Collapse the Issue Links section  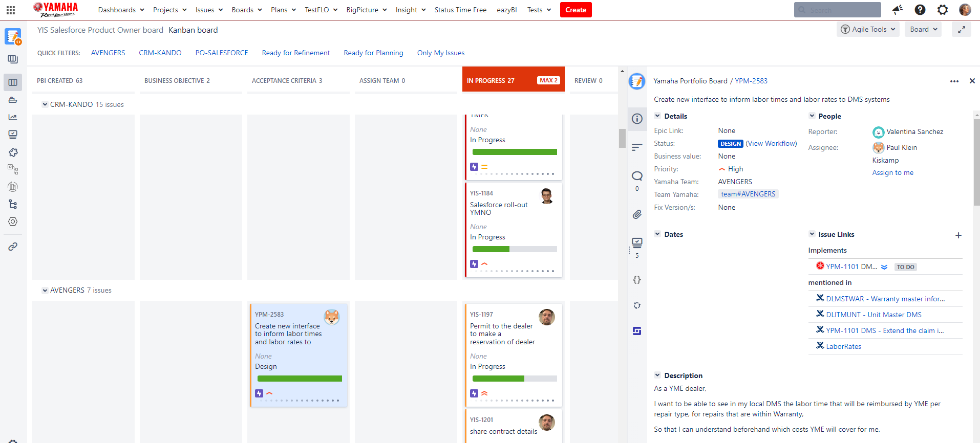(x=812, y=234)
